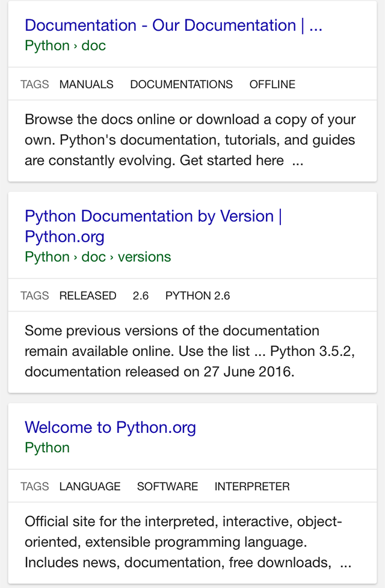The width and height of the screenshot is (385, 588).
Task: Select the RELEASED tag
Action: coord(87,296)
